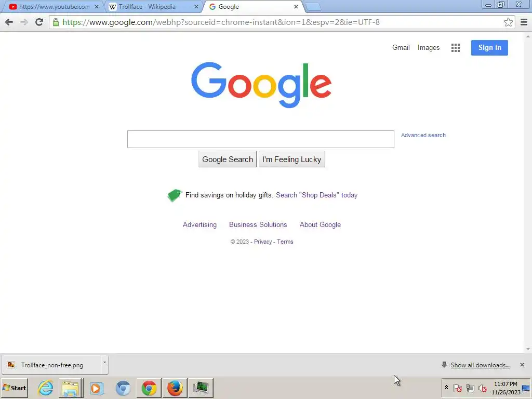Show hidden tray icons
532x399 pixels.
[x=446, y=388]
